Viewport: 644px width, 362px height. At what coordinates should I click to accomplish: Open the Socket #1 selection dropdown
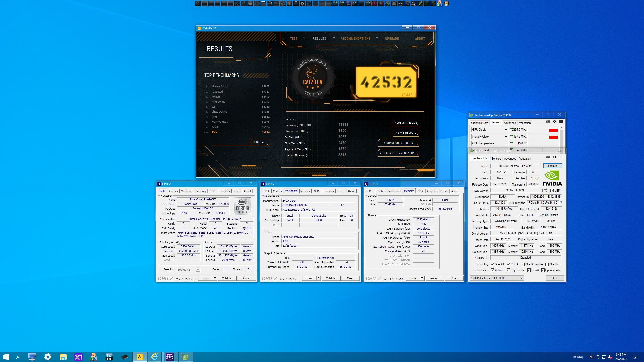pos(188,269)
